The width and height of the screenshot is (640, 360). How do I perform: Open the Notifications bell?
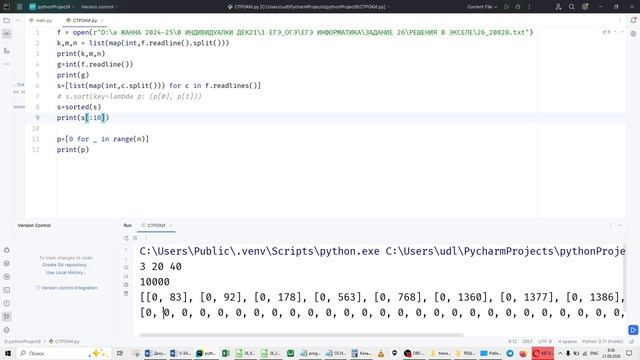[x=633, y=20]
